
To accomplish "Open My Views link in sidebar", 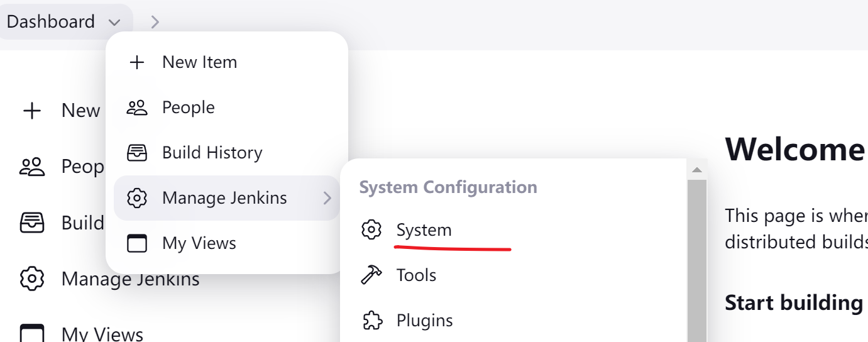I will click(102, 334).
